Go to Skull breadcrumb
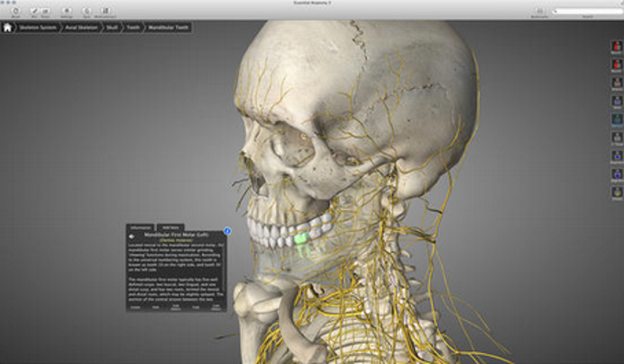624x364 pixels. (112, 28)
